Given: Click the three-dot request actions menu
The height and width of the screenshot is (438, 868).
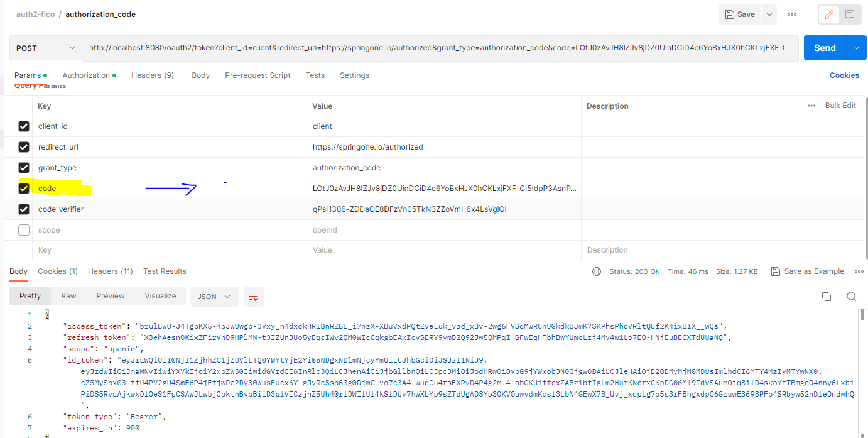Looking at the screenshot, I should 791,14.
